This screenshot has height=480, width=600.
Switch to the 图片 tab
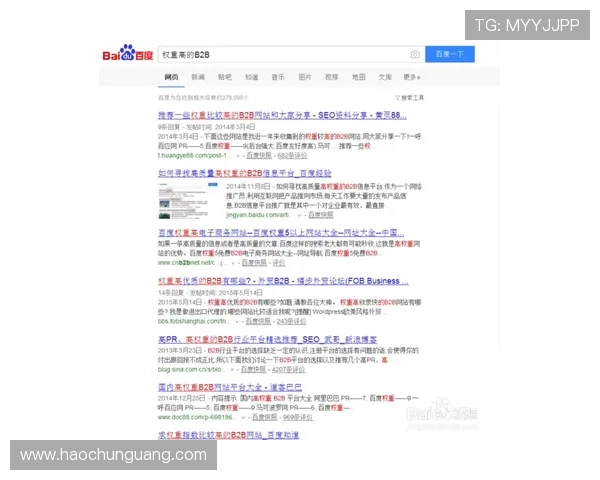click(305, 77)
